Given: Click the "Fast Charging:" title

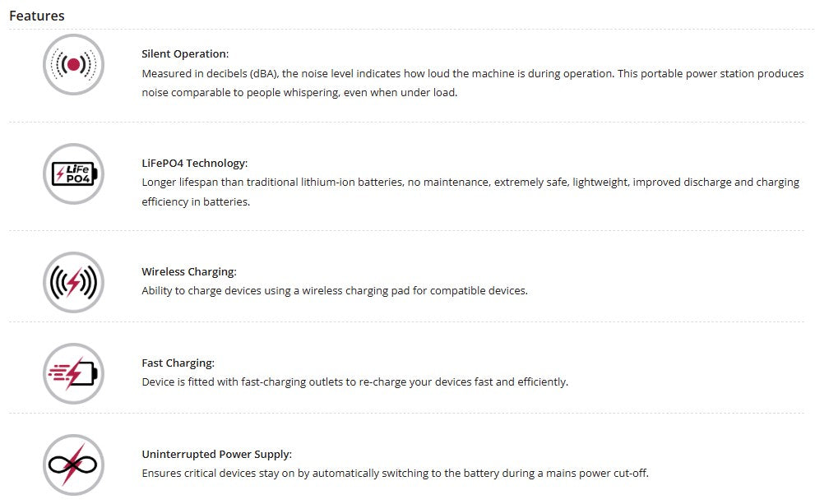Looking at the screenshot, I should click(178, 363).
